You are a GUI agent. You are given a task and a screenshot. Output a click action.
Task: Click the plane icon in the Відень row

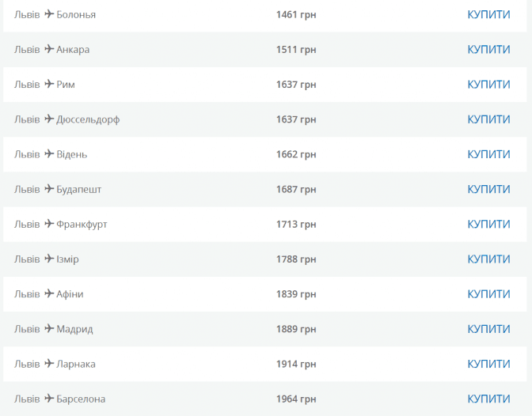[49, 153]
